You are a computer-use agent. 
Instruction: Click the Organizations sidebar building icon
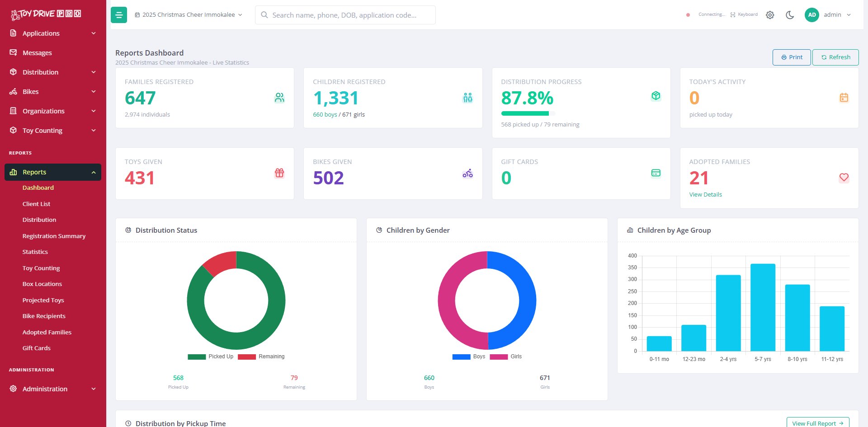(x=13, y=111)
